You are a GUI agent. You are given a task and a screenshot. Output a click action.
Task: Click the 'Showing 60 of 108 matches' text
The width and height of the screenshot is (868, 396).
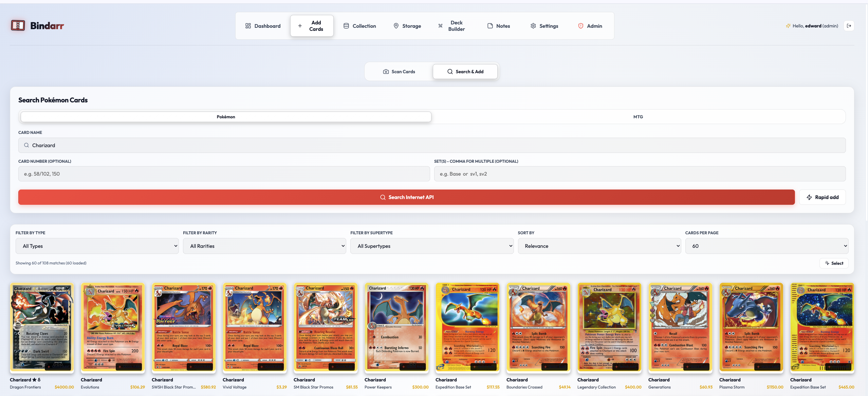tap(51, 263)
